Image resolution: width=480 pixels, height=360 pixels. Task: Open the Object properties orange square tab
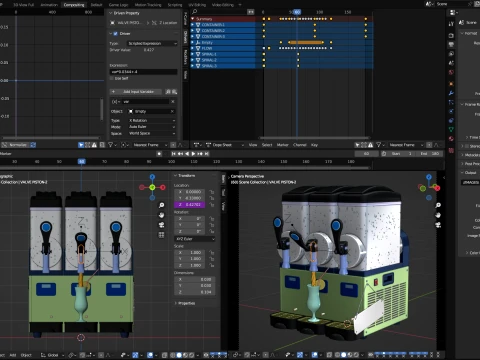pos(451,83)
